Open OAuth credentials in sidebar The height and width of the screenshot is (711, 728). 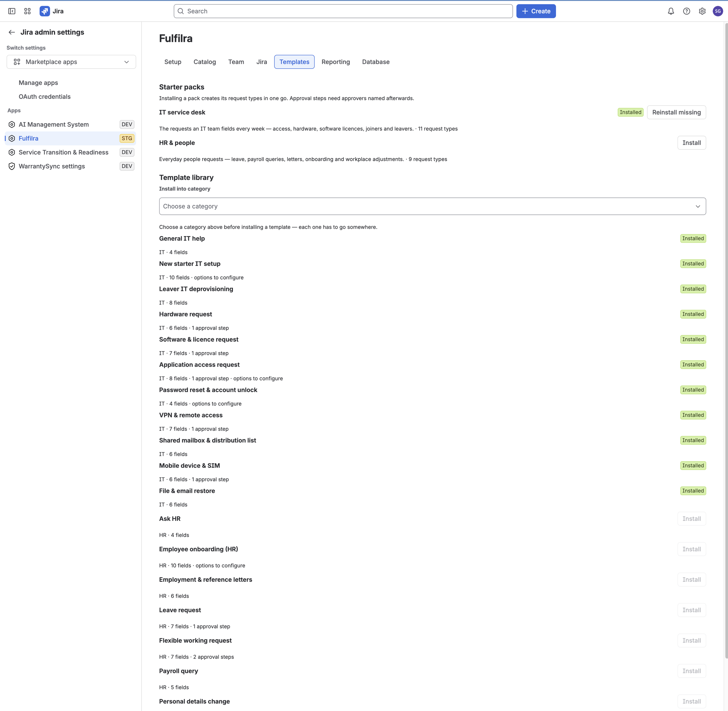tap(44, 97)
